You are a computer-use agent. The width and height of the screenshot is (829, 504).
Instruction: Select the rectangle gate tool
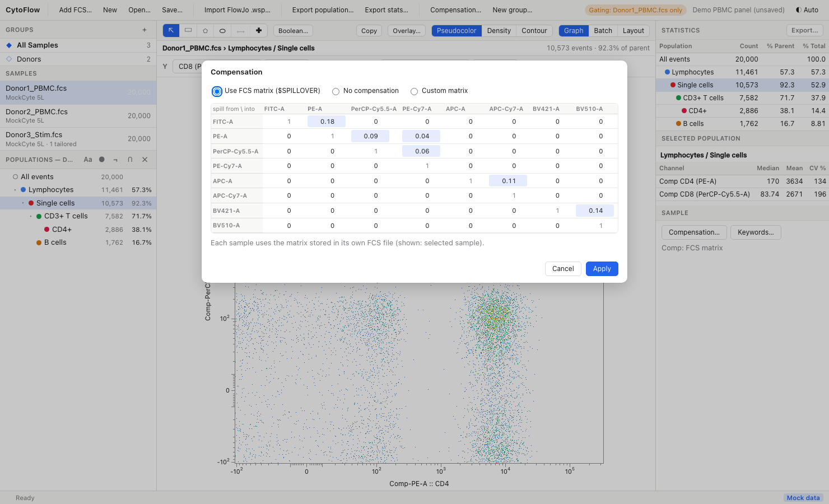click(188, 31)
